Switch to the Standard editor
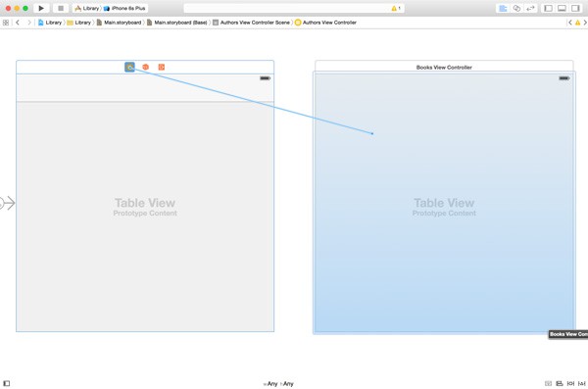The width and height of the screenshot is (588, 389). coord(503,8)
